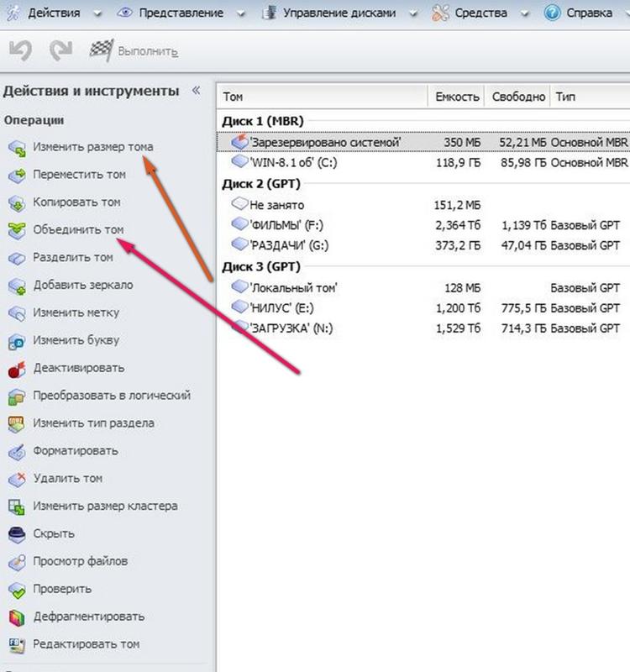
Task: Click the Copy volume icon (Копировать том)
Action: click(x=17, y=203)
